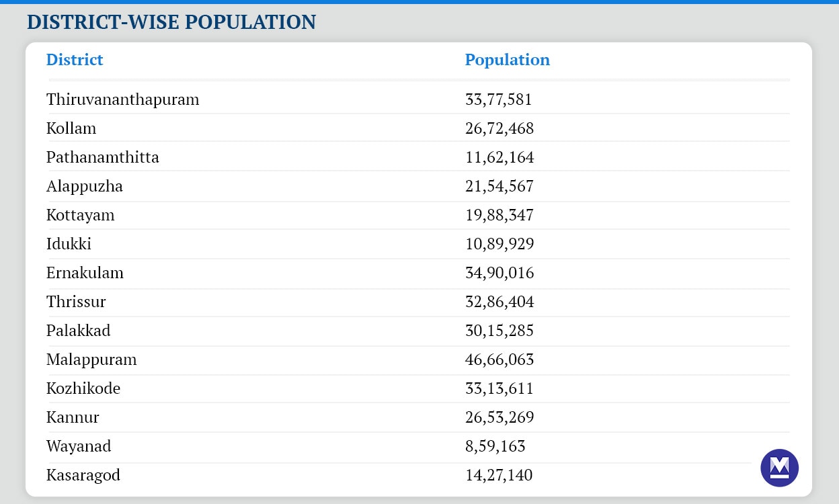Click the Idukki district entry

[x=69, y=244]
